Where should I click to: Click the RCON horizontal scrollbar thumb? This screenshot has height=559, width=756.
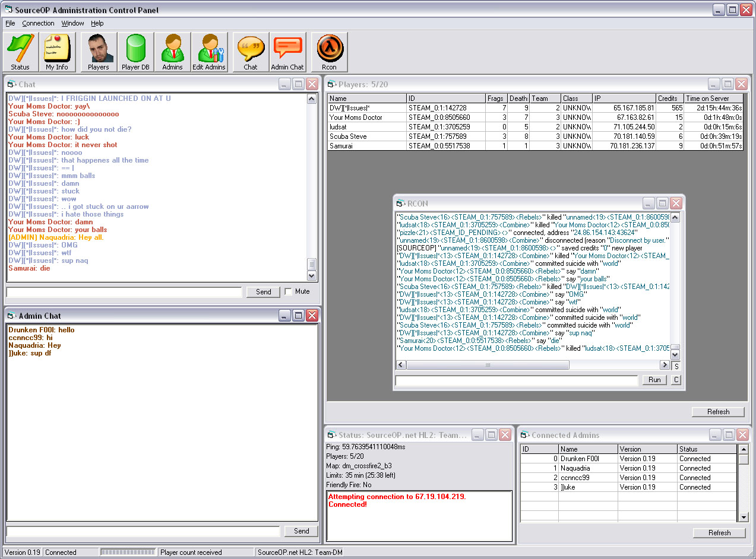point(488,365)
